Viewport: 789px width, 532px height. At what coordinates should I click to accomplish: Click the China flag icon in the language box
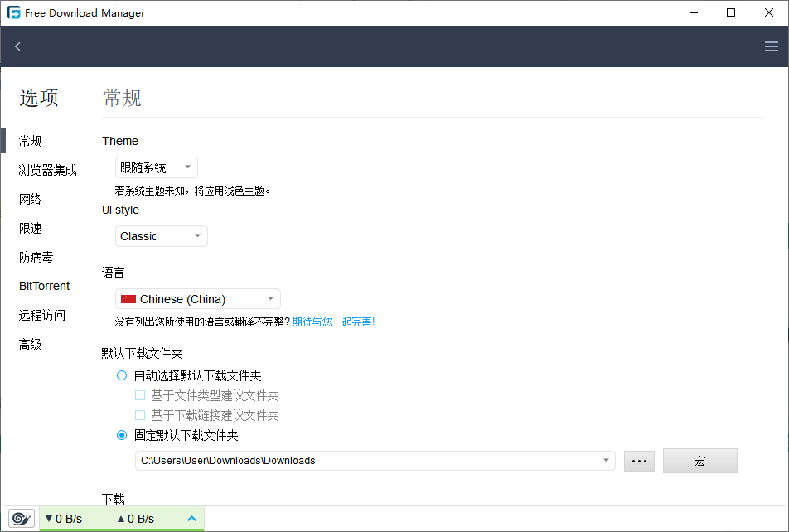pos(128,299)
